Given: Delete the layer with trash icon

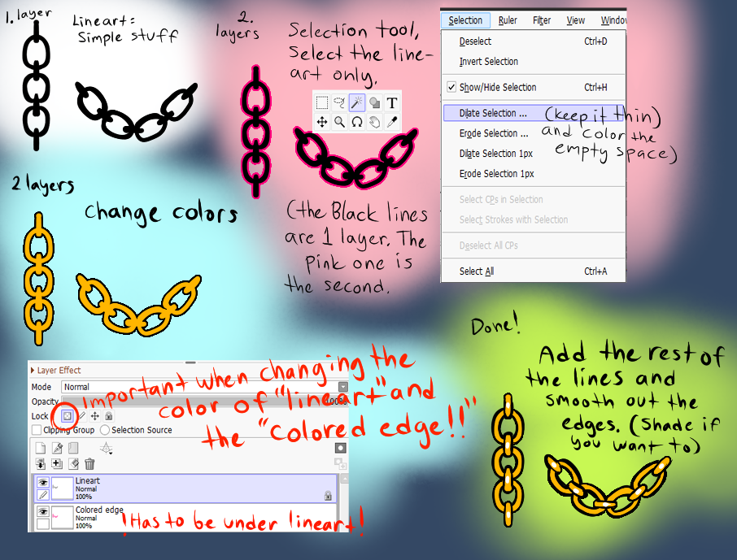Looking at the screenshot, I should coord(89,464).
